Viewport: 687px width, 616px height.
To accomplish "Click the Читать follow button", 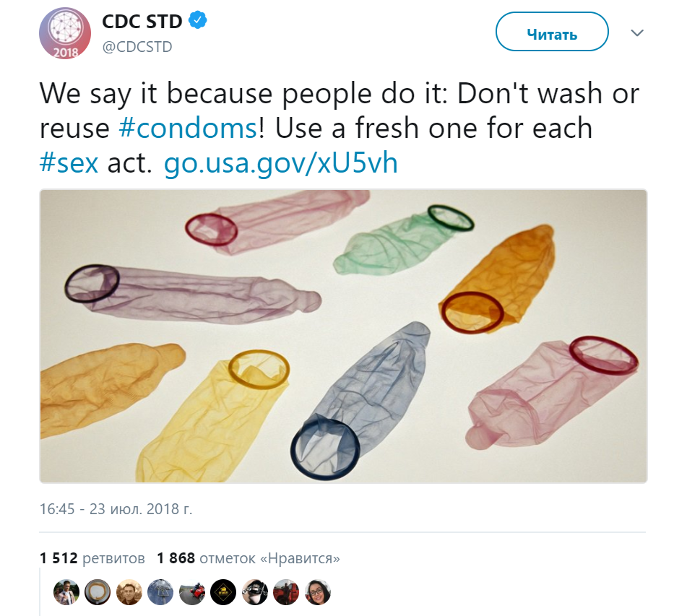I will coord(552,32).
